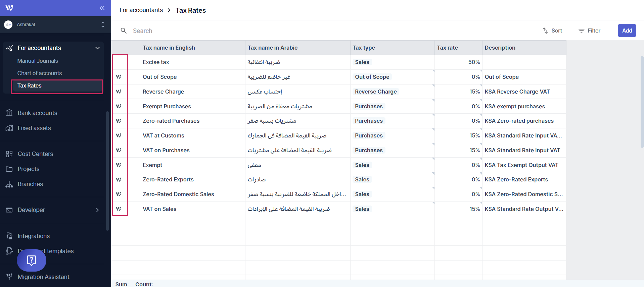Click For accountants breadcrumb link
Screen dimensions: 644x287
pyautogui.click(x=141, y=10)
